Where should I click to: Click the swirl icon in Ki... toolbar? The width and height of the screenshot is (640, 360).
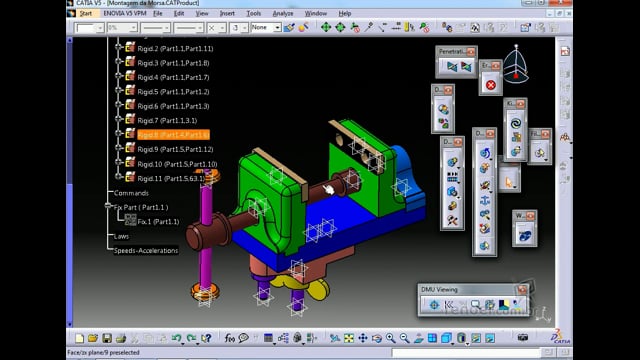[516, 123]
